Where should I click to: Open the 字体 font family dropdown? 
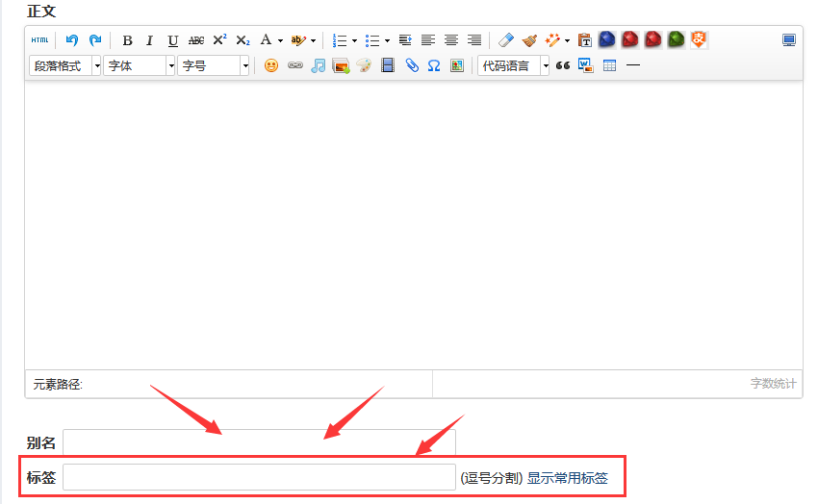pos(140,65)
